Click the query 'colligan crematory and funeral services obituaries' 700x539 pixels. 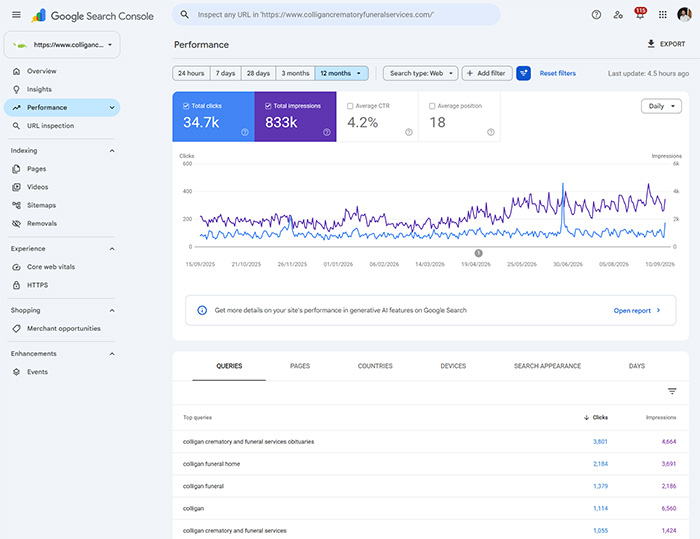coord(248,442)
